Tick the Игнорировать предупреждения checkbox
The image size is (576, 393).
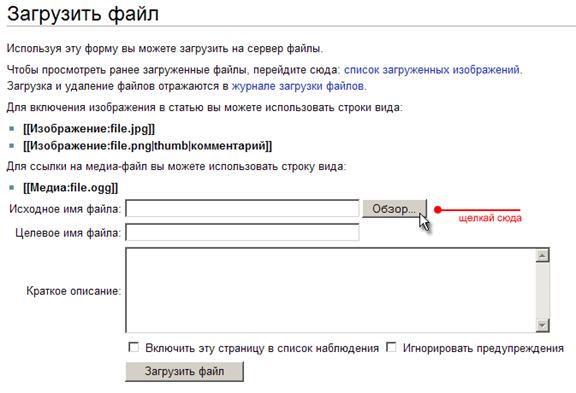coord(391,347)
